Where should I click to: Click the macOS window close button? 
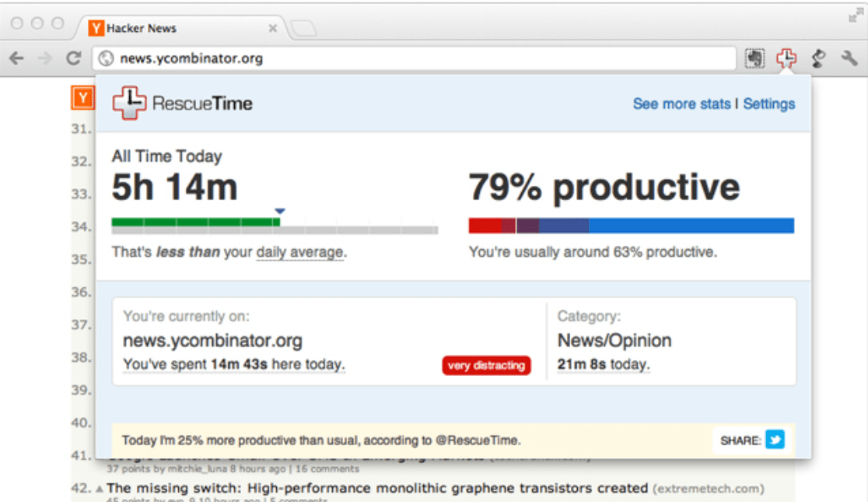16,23
